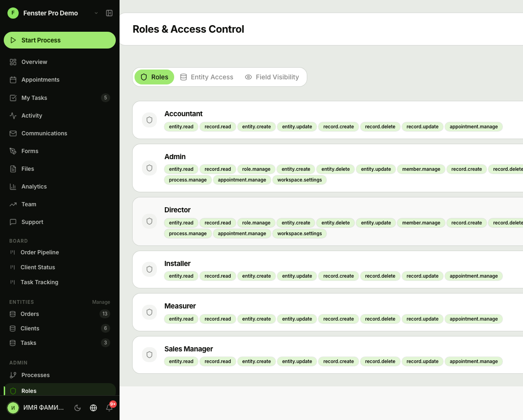Click the shield icon next to the Admin role
This screenshot has width=523, height=420.
pyautogui.click(x=149, y=168)
